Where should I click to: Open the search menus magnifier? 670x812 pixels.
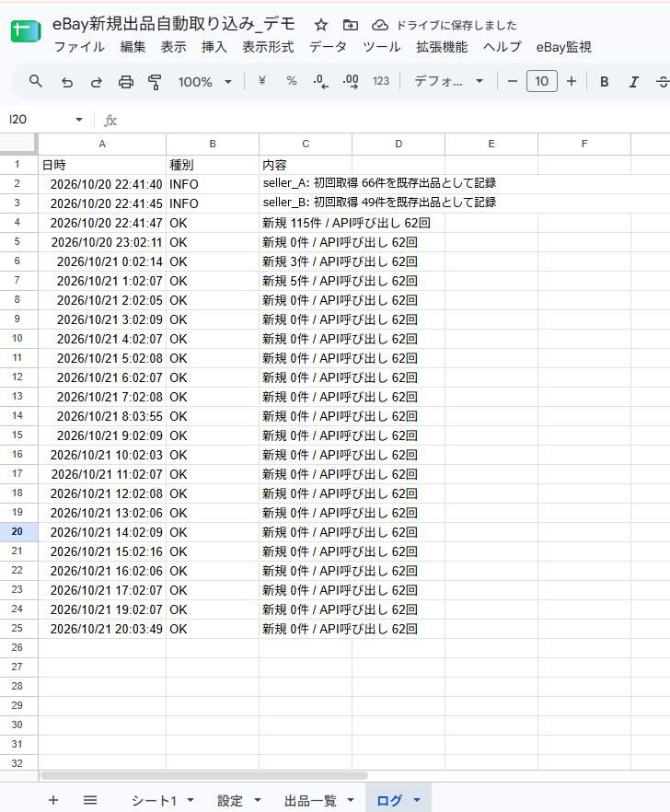click(36, 81)
